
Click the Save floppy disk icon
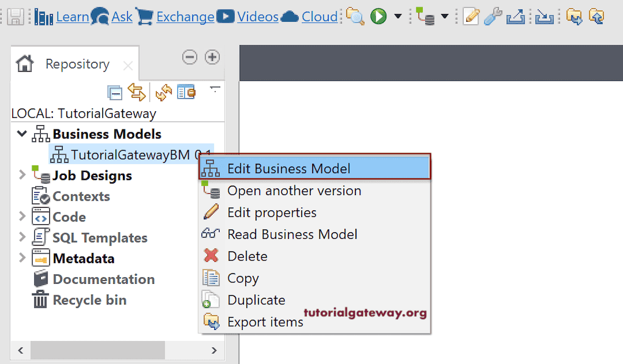(x=15, y=16)
